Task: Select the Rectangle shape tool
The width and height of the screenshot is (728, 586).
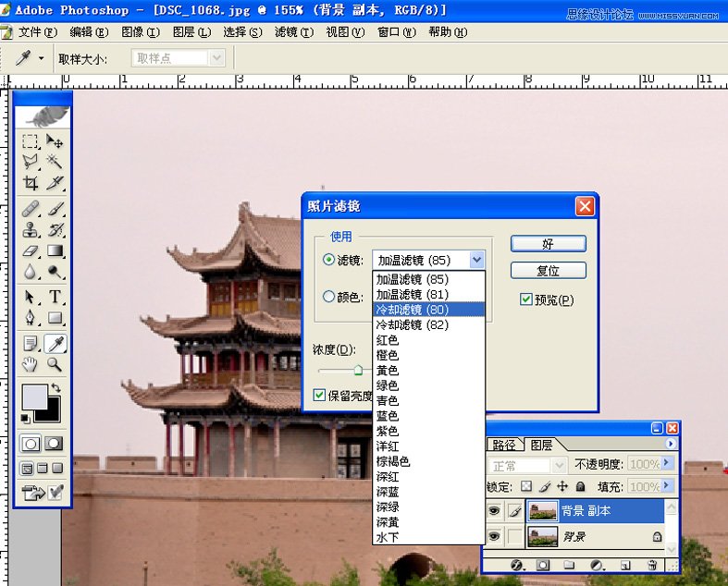Action: point(55,318)
